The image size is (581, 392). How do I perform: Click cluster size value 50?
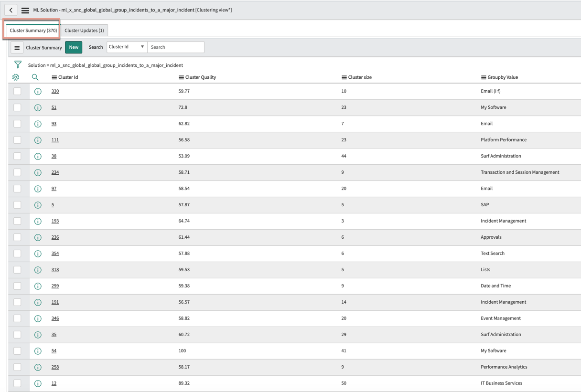point(344,383)
